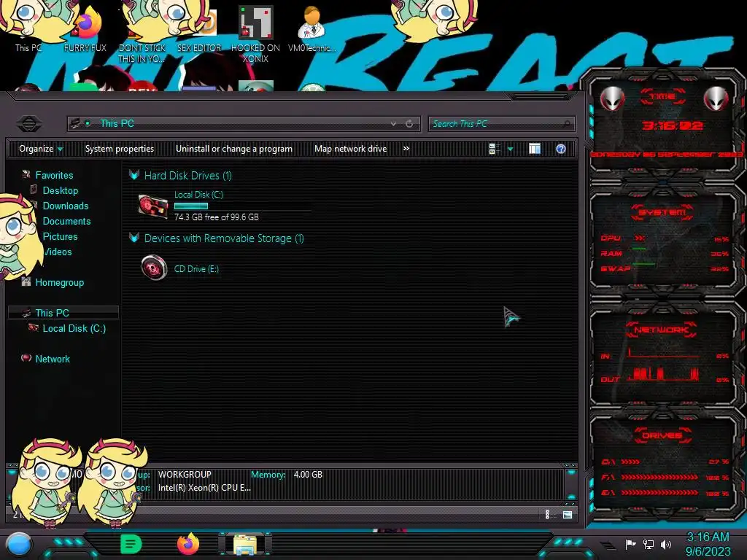Click '74.3 GB free of 99.6 GB' text
Viewport: 747px width, 560px height.
[216, 217]
